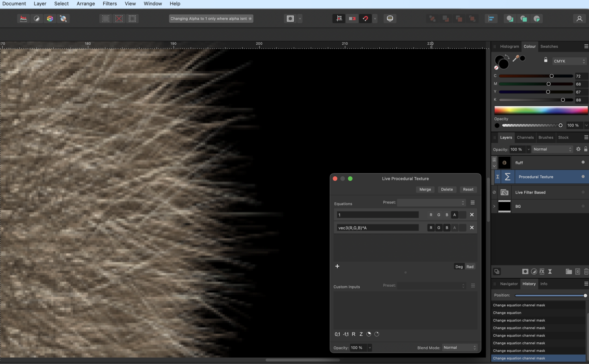The image size is (589, 364).
Task: Select the Change equation history entry
Action: coord(507,313)
